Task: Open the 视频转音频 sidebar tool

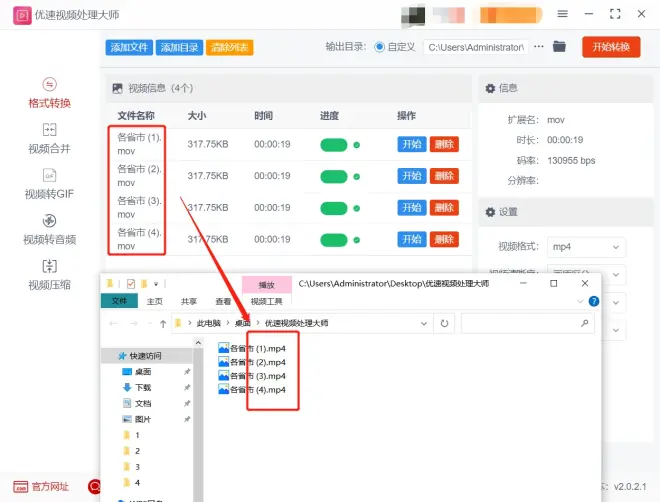Action: point(49,230)
